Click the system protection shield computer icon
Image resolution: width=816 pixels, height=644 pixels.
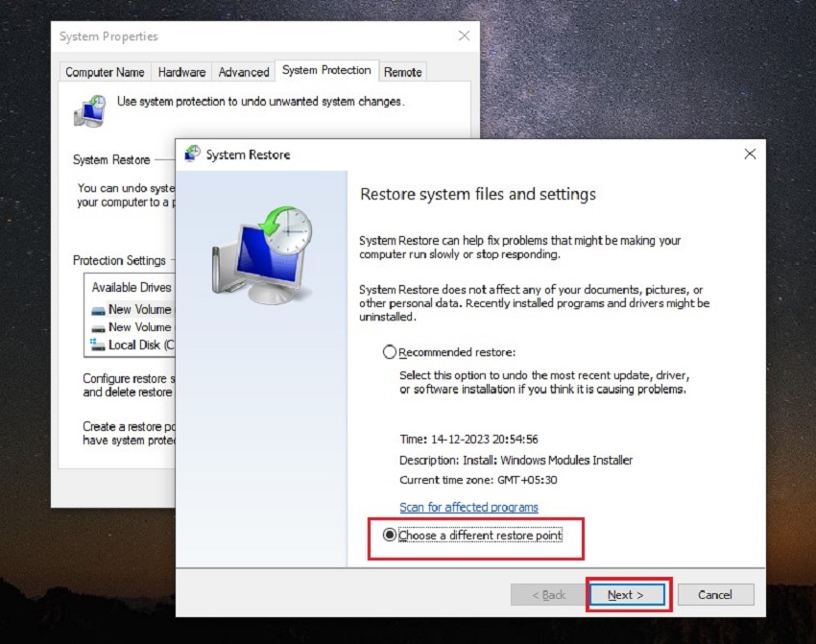click(x=90, y=108)
